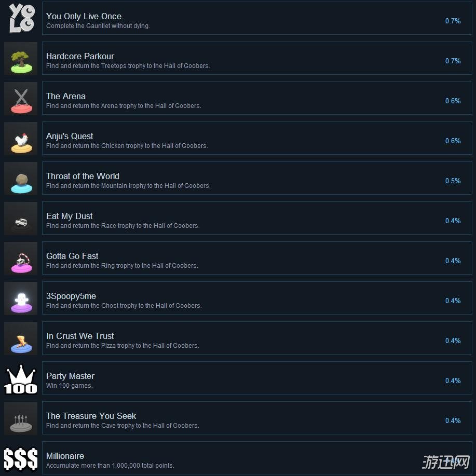Click the In Crust We Trust title
This screenshot has width=476, height=476.
[80, 336]
